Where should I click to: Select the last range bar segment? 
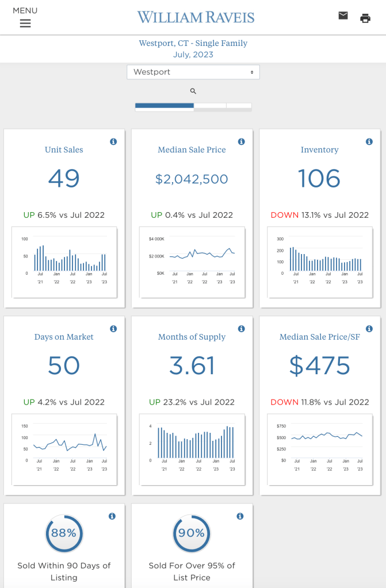pyautogui.click(x=239, y=106)
